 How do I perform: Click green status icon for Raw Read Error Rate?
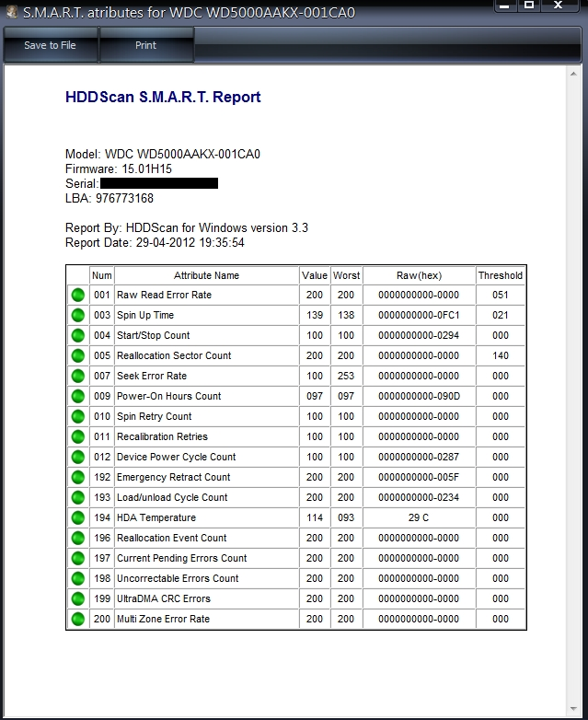pos(78,295)
